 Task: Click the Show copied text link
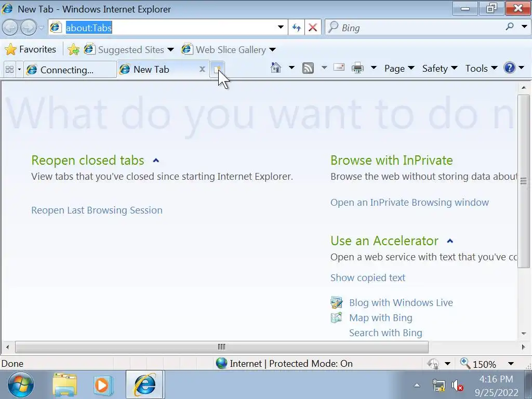(x=368, y=277)
